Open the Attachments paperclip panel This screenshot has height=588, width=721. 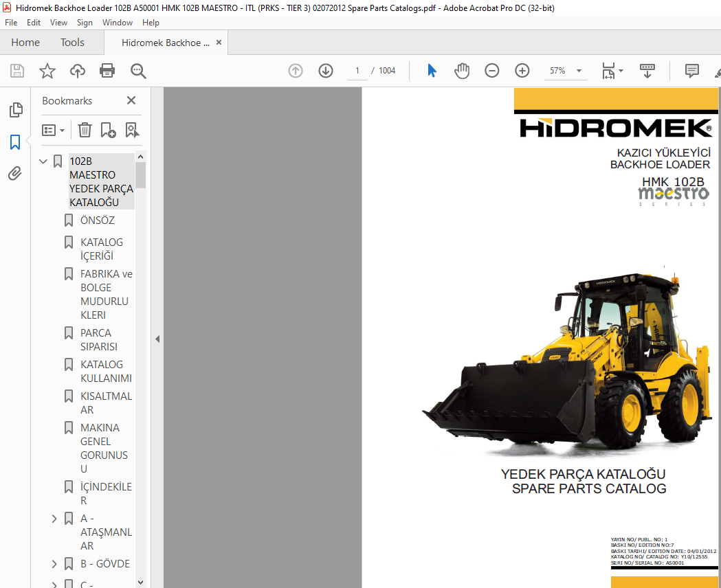tap(15, 174)
